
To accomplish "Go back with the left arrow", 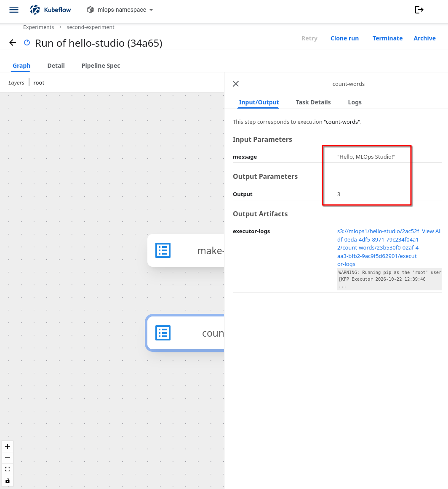I will (13, 43).
